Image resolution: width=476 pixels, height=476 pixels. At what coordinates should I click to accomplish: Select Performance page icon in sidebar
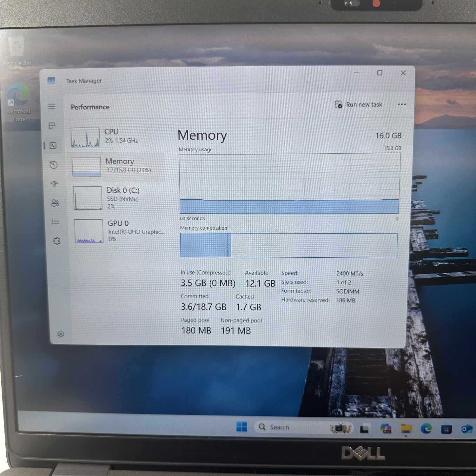[x=53, y=146]
